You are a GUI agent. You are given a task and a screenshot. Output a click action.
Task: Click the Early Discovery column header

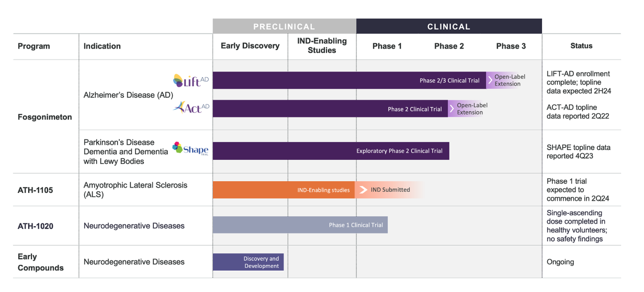click(x=250, y=46)
